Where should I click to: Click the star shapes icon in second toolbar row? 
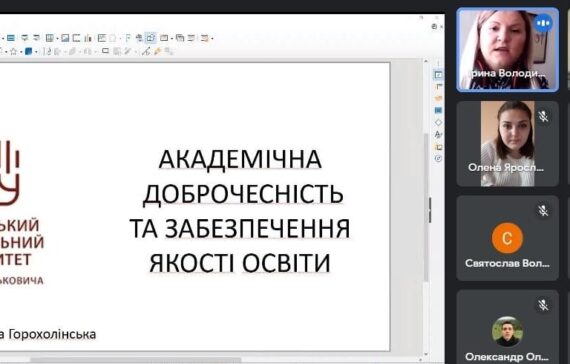point(13,51)
